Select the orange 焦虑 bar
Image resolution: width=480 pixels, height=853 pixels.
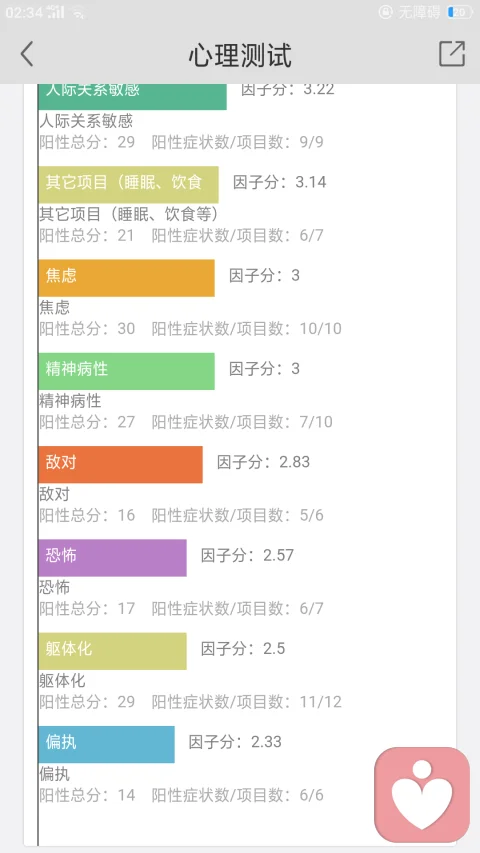click(x=126, y=278)
